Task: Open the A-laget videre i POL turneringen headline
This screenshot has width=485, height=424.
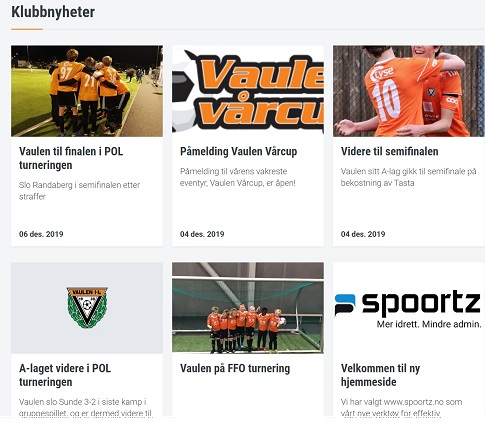Action: pyautogui.click(x=65, y=375)
